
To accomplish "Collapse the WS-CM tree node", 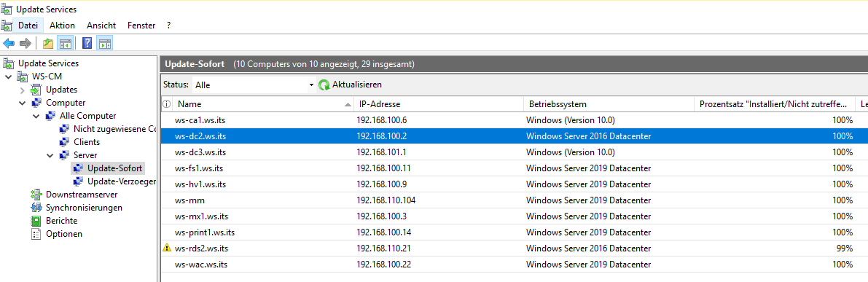I will click(8, 77).
